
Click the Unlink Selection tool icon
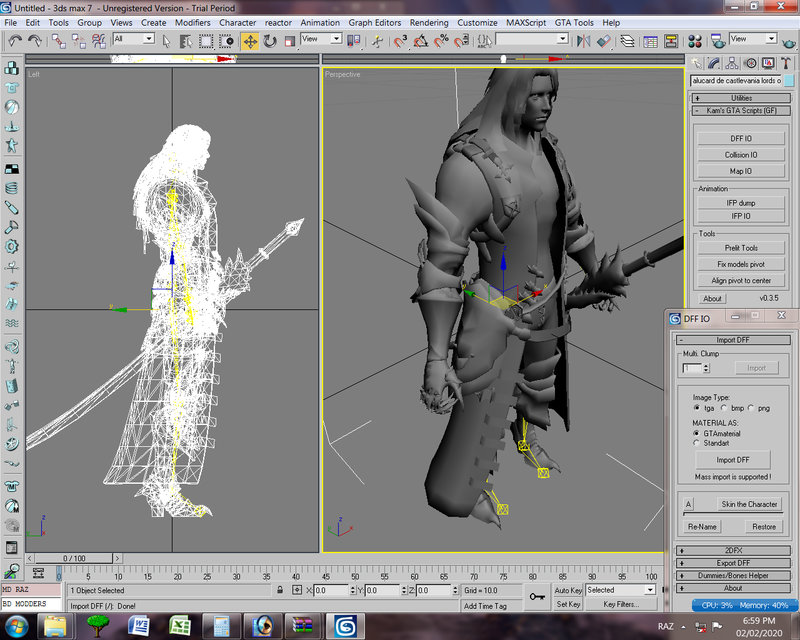pyautogui.click(x=79, y=41)
